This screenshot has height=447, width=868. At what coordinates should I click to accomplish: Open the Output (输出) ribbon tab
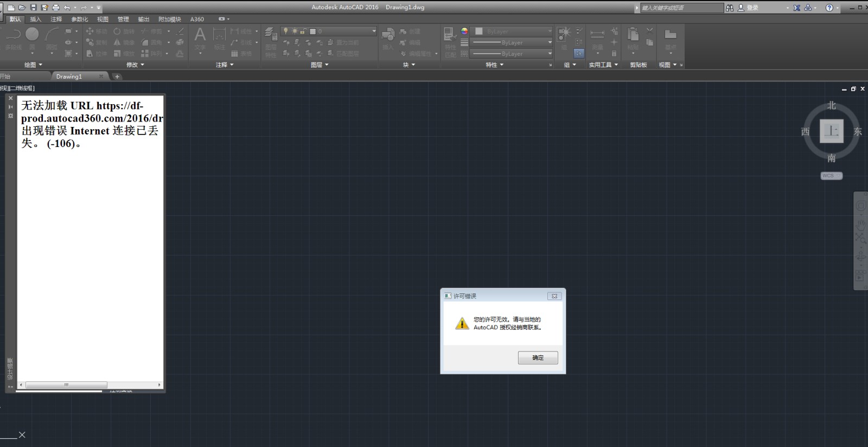[x=144, y=19]
